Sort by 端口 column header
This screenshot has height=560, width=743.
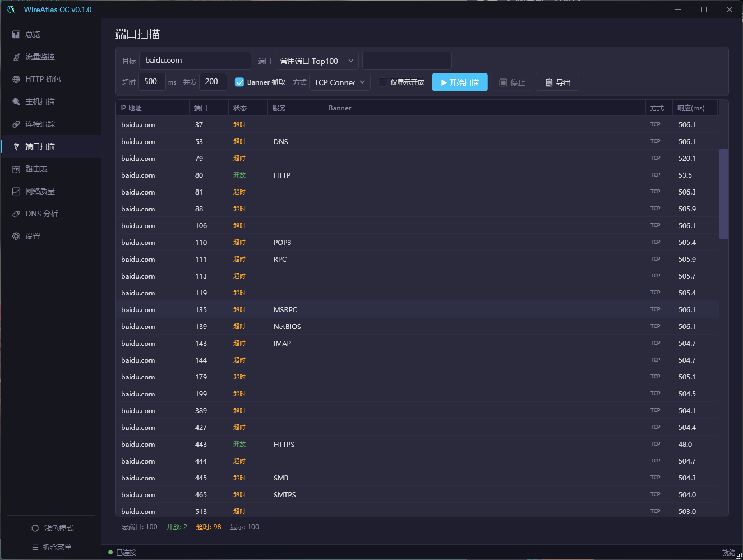click(x=209, y=108)
